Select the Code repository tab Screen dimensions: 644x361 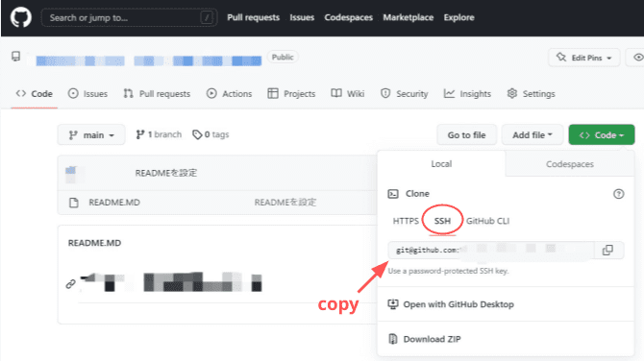click(34, 94)
